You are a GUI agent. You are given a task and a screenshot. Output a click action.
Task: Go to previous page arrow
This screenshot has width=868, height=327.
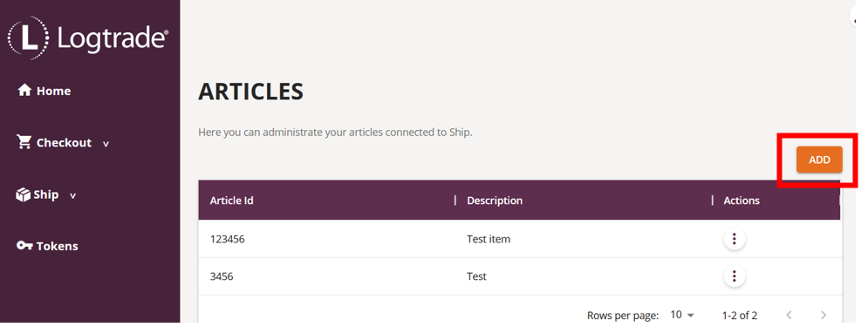point(789,315)
